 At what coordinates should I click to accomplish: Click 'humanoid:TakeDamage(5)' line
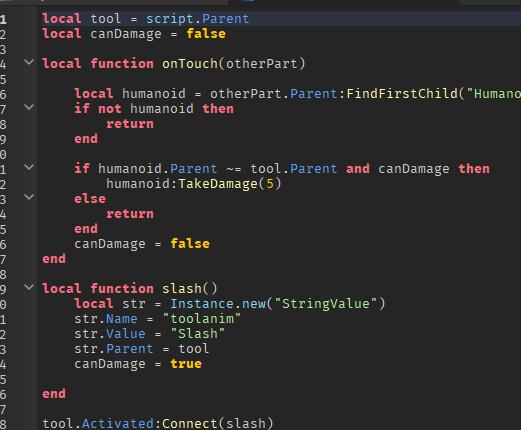tap(194, 184)
